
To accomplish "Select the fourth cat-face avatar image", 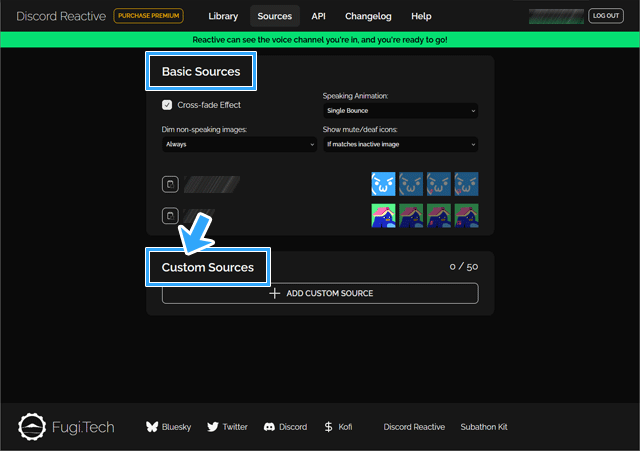I will click(x=467, y=184).
